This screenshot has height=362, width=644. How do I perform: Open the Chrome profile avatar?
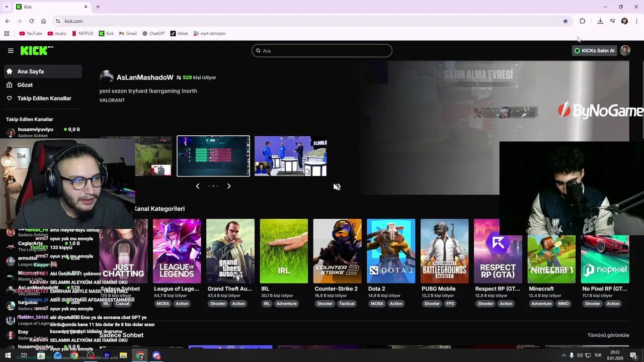tap(624, 21)
